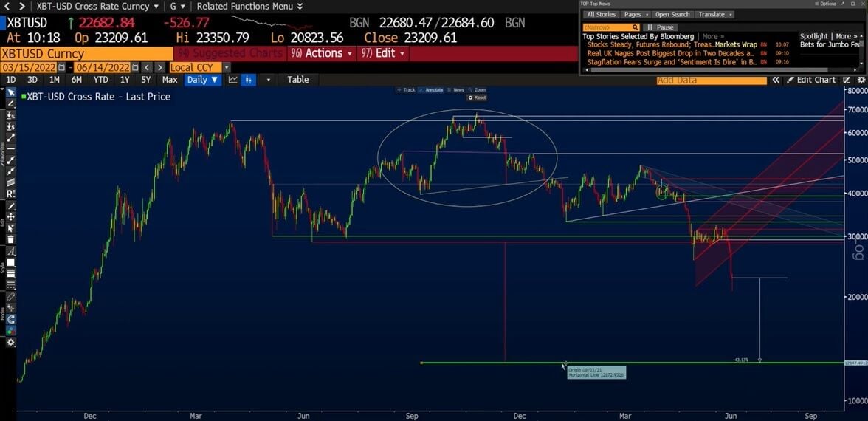Go back with the top-left navigation arrow

tap(7, 7)
